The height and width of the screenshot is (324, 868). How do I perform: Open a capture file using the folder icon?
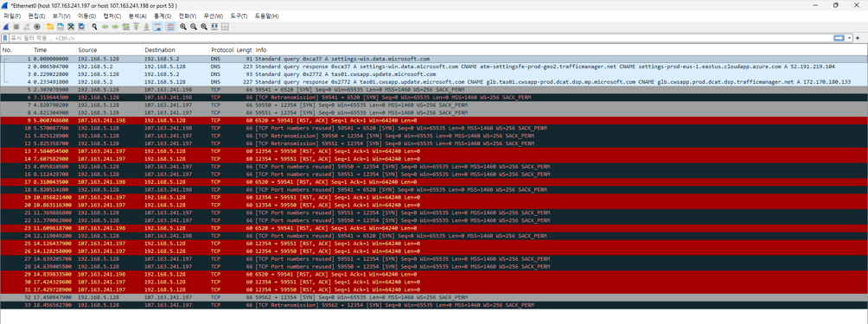(x=50, y=27)
